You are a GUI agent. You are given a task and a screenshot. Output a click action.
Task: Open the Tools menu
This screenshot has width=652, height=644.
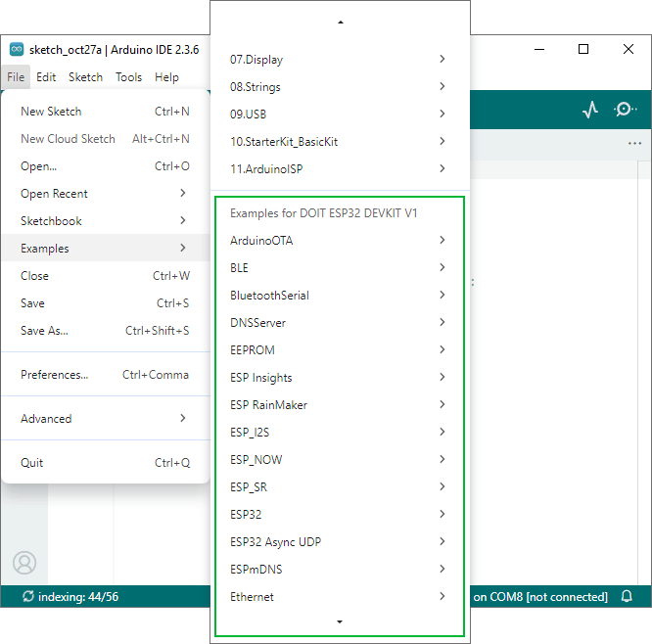coord(128,77)
